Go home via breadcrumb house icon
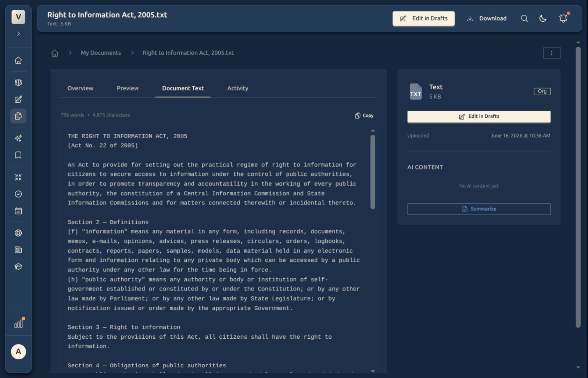This screenshot has height=378, width=588. pos(55,53)
